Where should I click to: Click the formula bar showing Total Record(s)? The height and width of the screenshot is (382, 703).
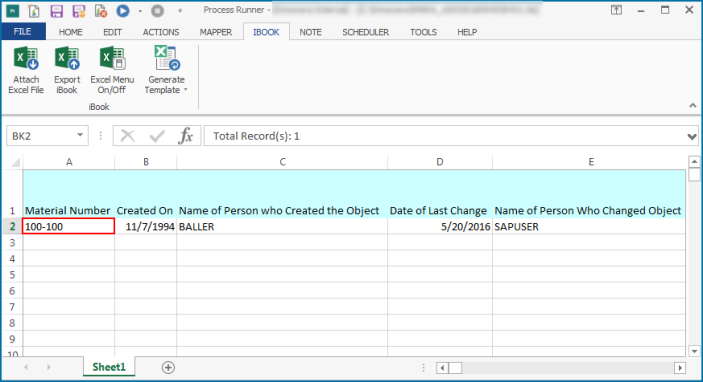pyautogui.click(x=445, y=136)
